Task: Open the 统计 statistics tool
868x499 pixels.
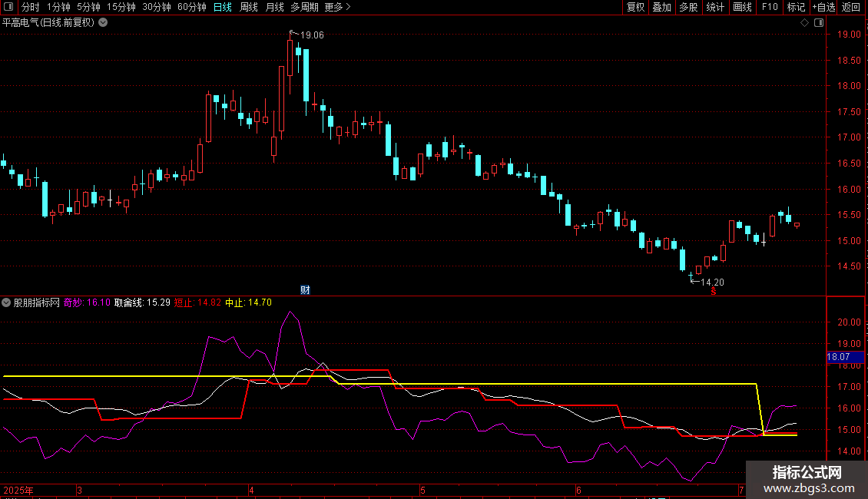Action: point(715,7)
